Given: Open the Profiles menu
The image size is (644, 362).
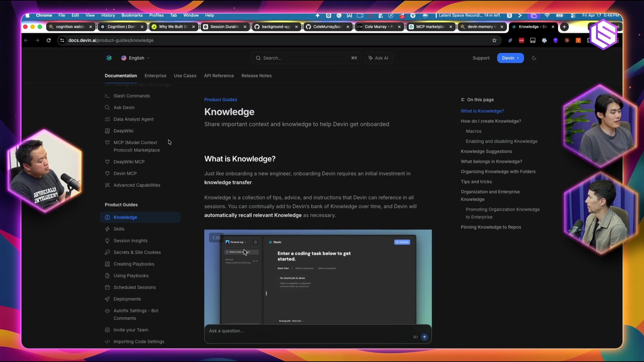Looking at the screenshot, I should tap(156, 15).
